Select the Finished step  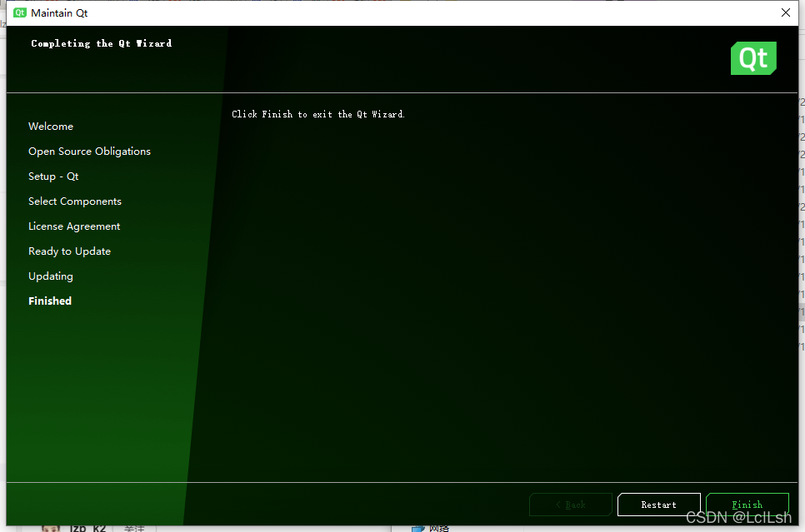click(50, 301)
